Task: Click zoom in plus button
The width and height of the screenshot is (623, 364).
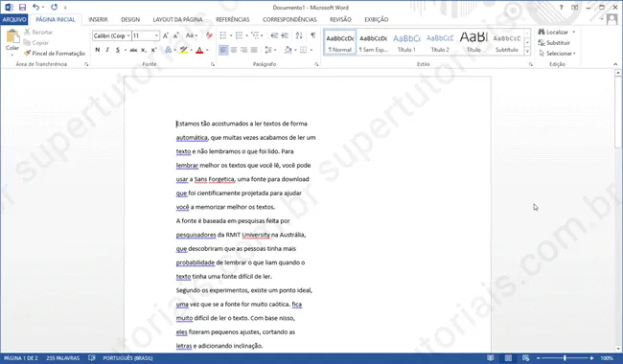Action: (x=591, y=358)
